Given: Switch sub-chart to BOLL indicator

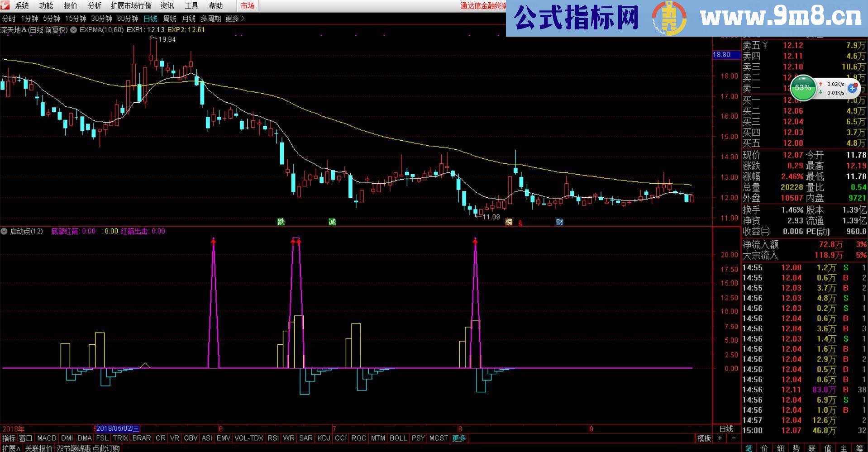Looking at the screenshot, I should [x=399, y=438].
